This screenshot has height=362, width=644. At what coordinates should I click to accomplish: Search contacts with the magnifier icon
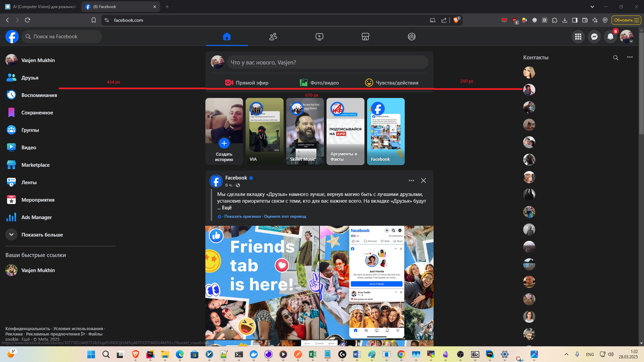(616, 57)
